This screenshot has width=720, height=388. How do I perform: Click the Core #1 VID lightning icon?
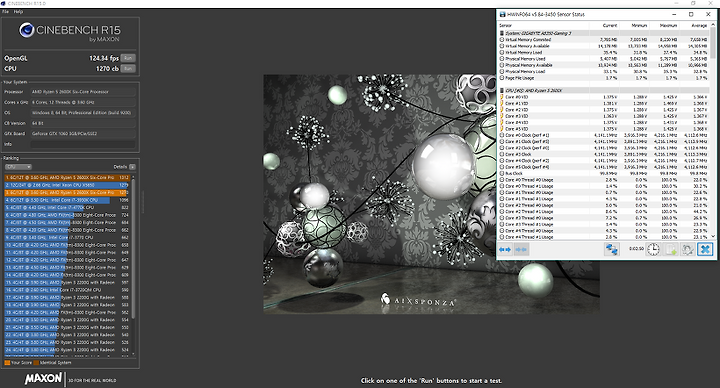(502, 103)
